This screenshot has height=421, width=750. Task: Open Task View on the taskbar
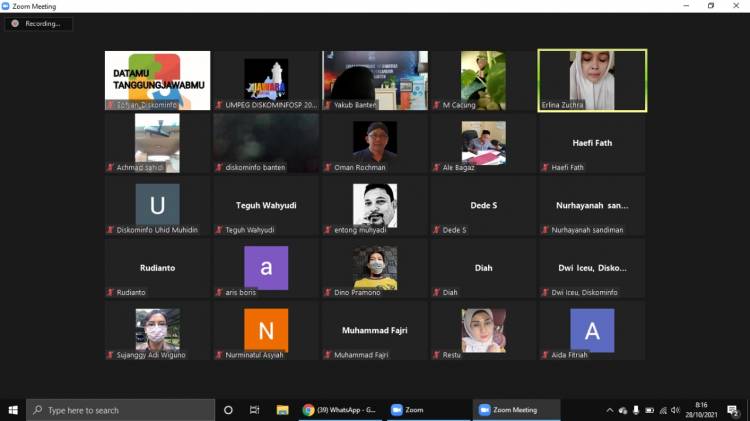(x=254, y=410)
